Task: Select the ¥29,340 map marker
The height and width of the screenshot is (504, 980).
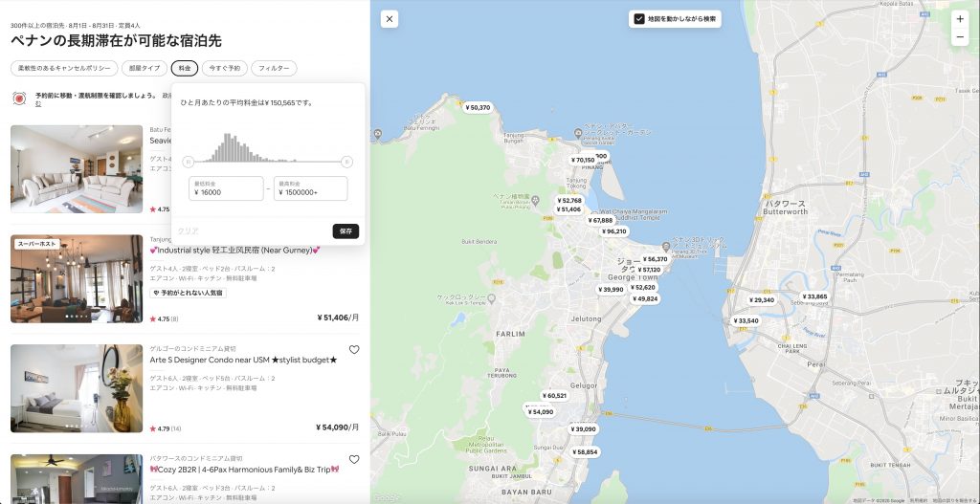Action: [x=762, y=299]
